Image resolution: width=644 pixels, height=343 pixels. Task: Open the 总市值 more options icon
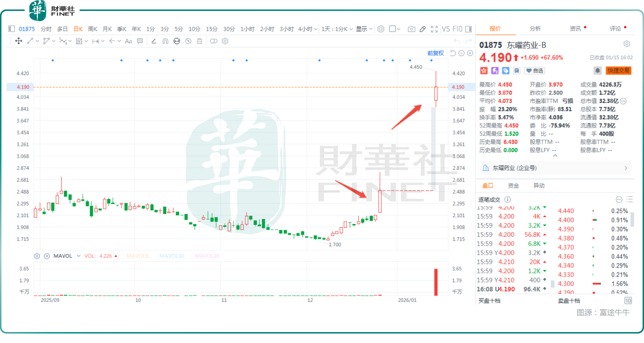624,101
